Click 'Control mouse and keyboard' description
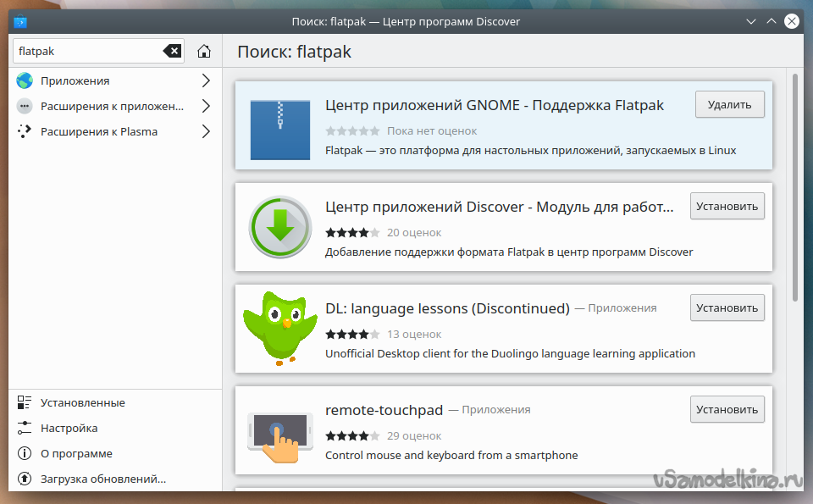Screen dimensions: 813x504 [x=451, y=455]
